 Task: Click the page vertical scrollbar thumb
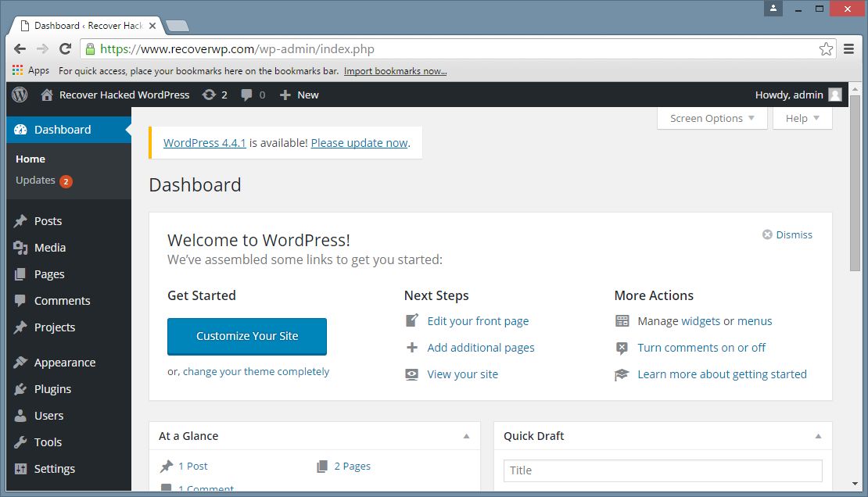pos(855,183)
